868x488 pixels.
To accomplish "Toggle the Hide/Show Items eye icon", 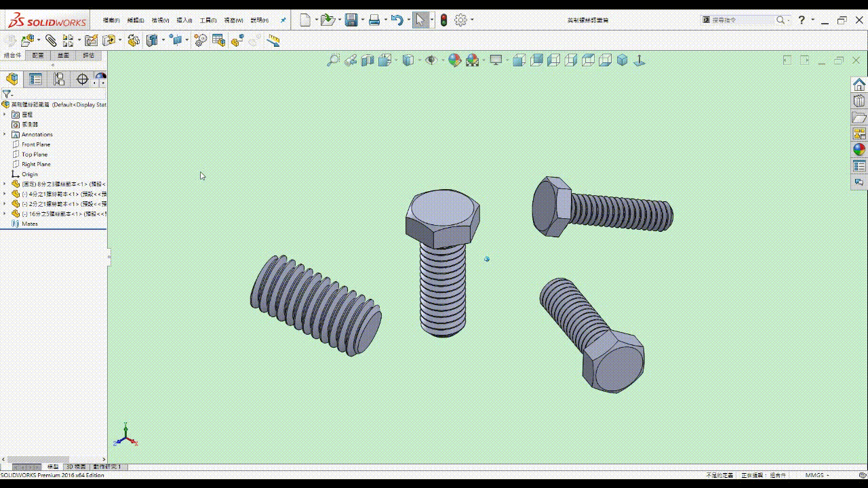I will pos(430,60).
